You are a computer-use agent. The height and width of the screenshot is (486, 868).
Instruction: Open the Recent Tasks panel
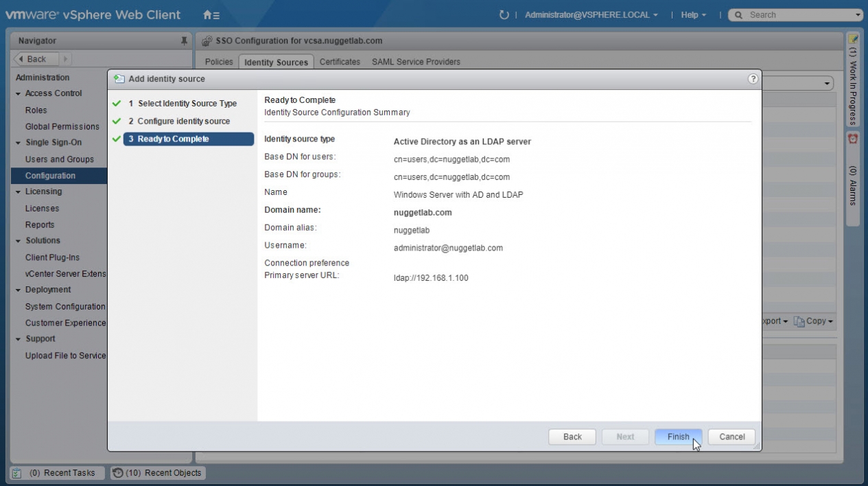pyautogui.click(x=58, y=473)
